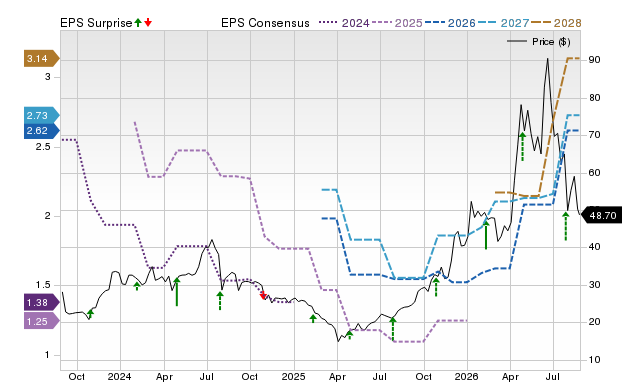Image resolution: width=640 pixels, height=382 pixels.
Task: Click the EPS Consensus label
Action: [265, 23]
